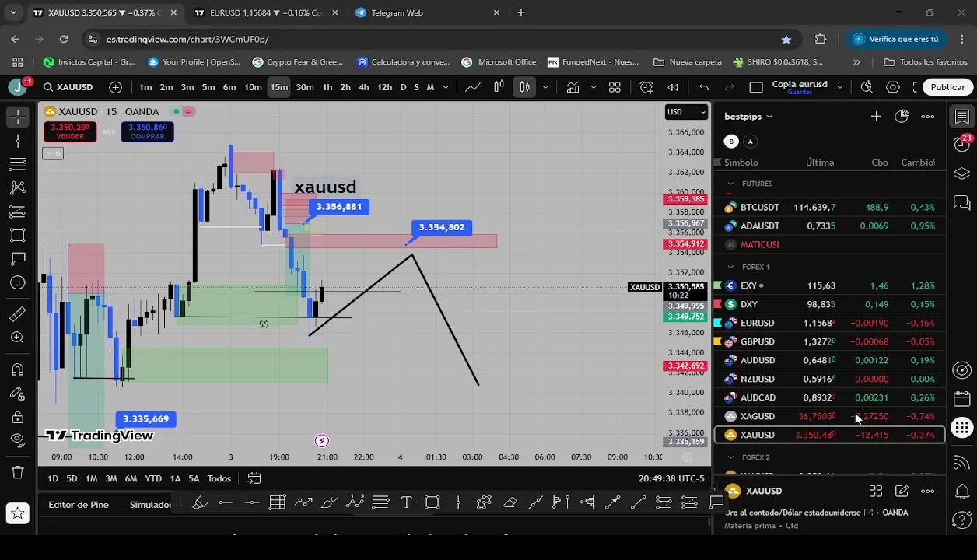Open the USD currency dropdown on price scale
977x560 pixels.
tap(687, 112)
